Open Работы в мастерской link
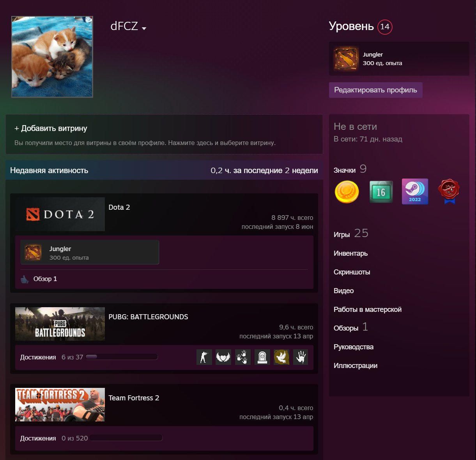Image resolution: width=476 pixels, height=460 pixels. (x=367, y=310)
